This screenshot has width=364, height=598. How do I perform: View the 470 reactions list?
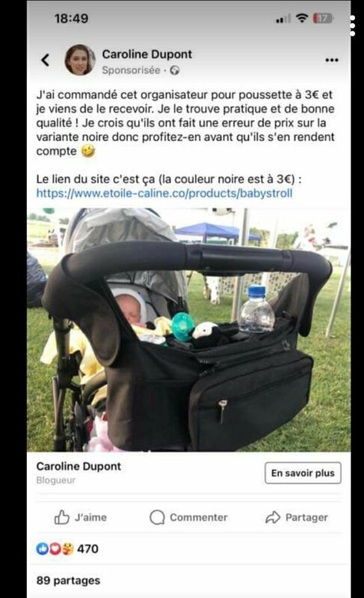(x=87, y=549)
